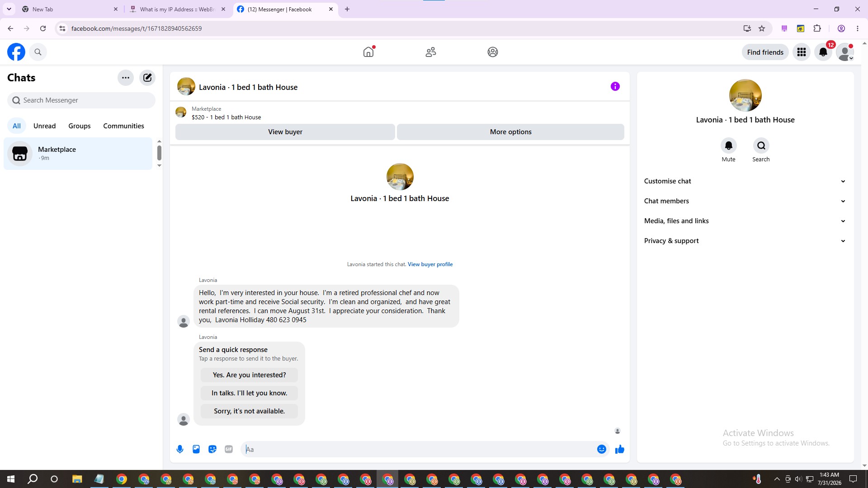Open Chats options three-dot menu
This screenshot has width=868, height=488.
pyautogui.click(x=126, y=78)
